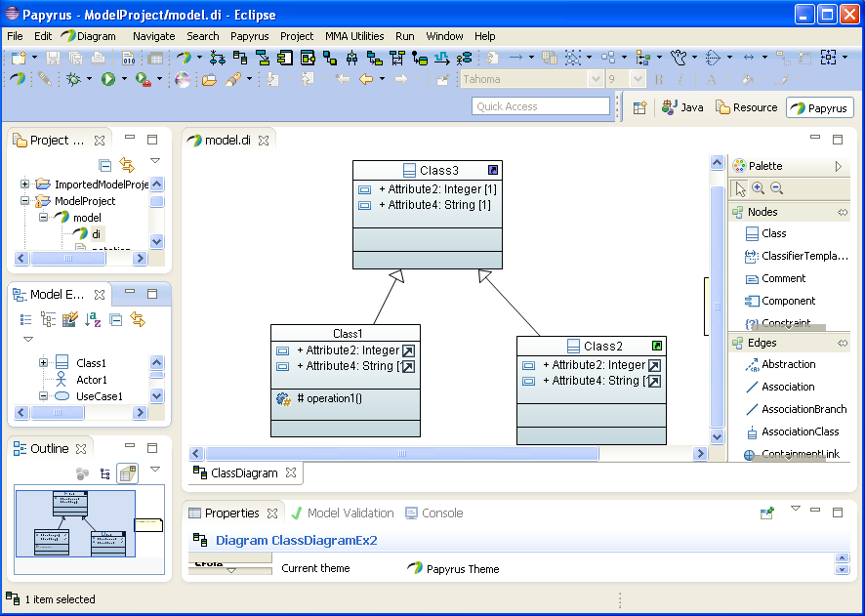Open the Navigate menu
This screenshot has width=865, height=616.
154,36
